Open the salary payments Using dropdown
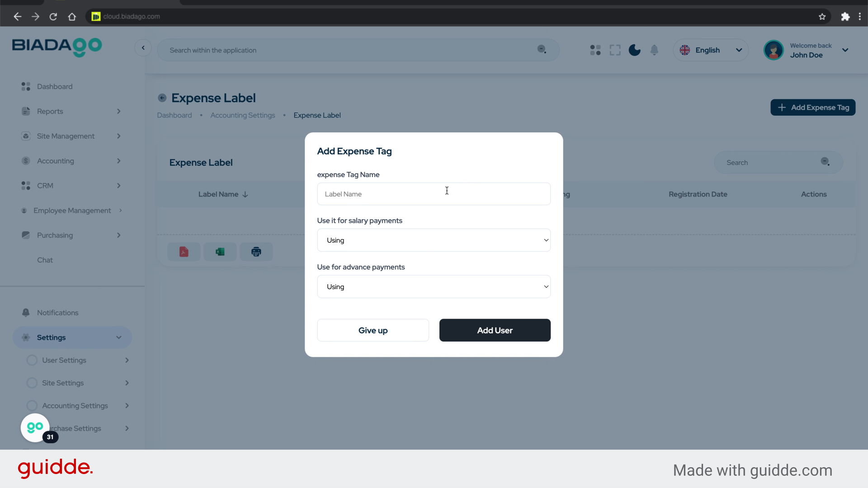 click(x=434, y=240)
